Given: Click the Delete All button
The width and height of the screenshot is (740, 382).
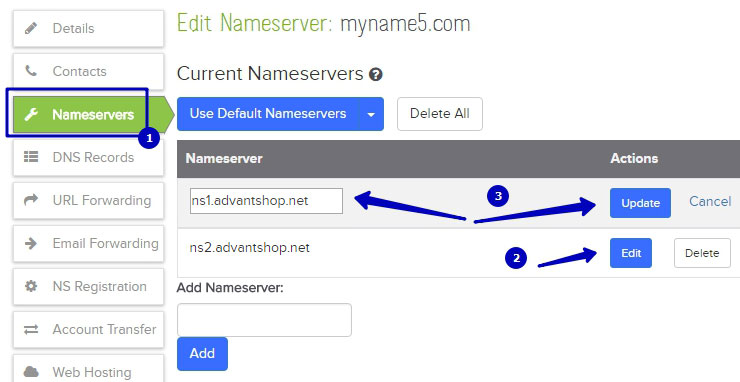Looking at the screenshot, I should point(440,114).
